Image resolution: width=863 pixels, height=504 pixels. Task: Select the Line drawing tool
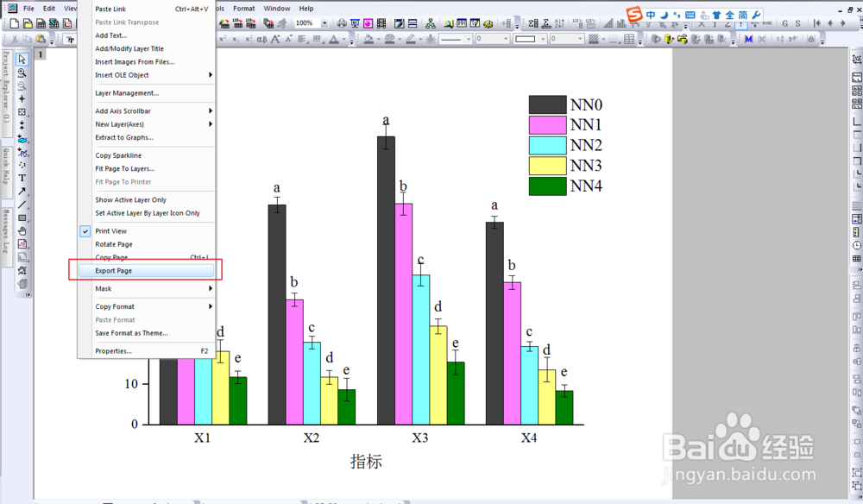pyautogui.click(x=22, y=205)
